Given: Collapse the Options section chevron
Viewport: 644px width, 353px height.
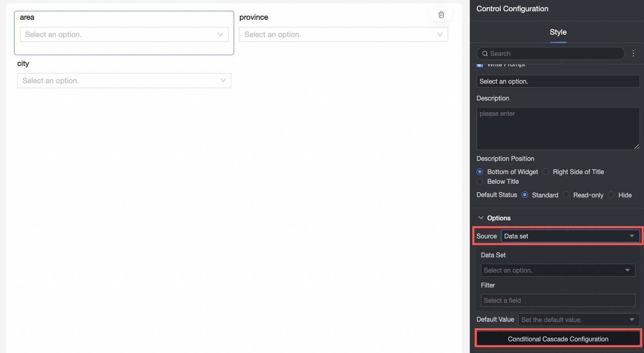Looking at the screenshot, I should (481, 218).
